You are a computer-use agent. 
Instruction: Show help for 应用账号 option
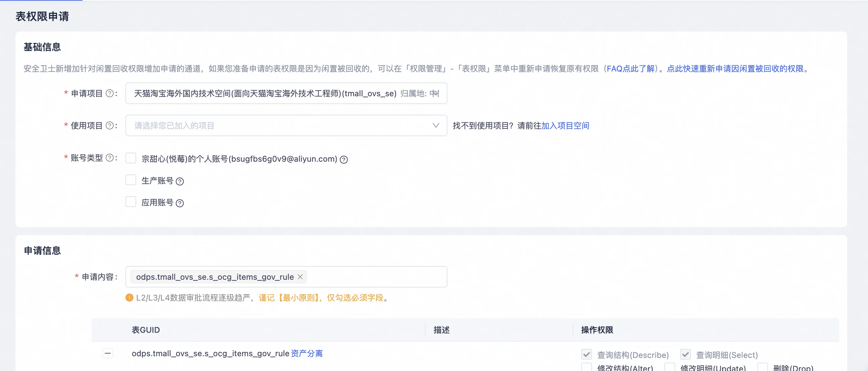(180, 203)
